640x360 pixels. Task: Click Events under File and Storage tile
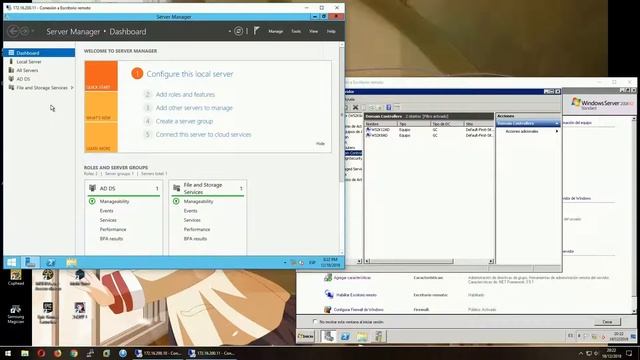(191, 211)
